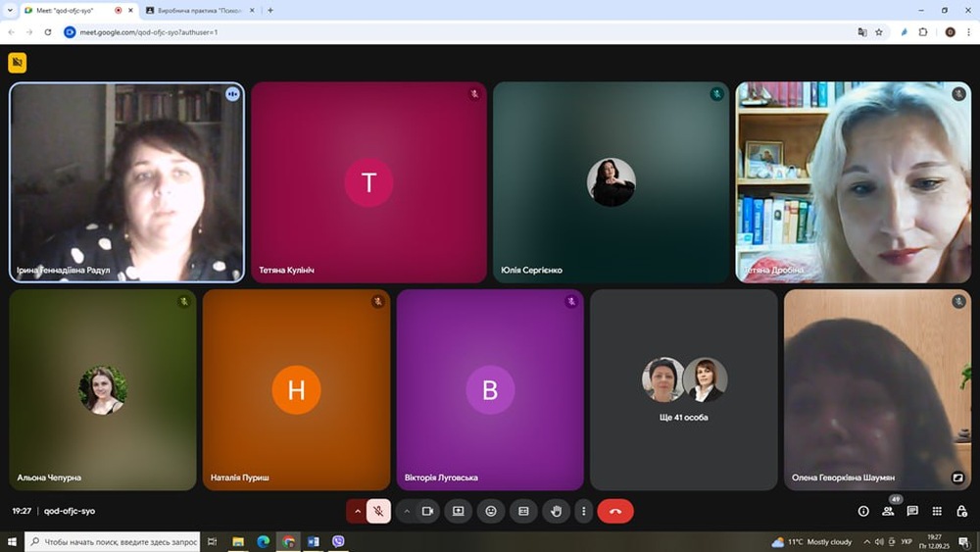Image resolution: width=980 pixels, height=552 pixels.
Task: Raise hand in the meeting
Action: pyautogui.click(x=557, y=511)
